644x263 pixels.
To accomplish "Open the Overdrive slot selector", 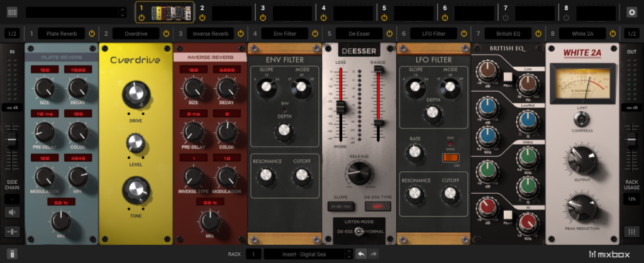I will pos(136,33).
